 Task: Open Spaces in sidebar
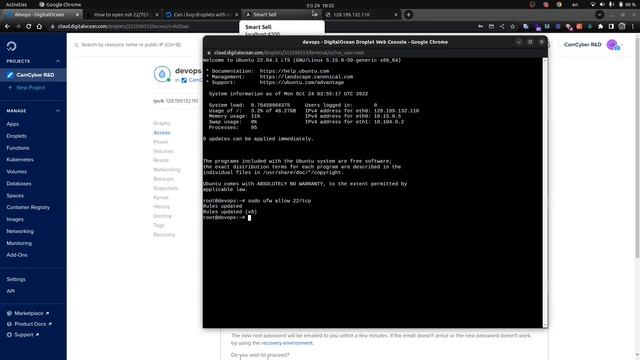tap(15, 196)
